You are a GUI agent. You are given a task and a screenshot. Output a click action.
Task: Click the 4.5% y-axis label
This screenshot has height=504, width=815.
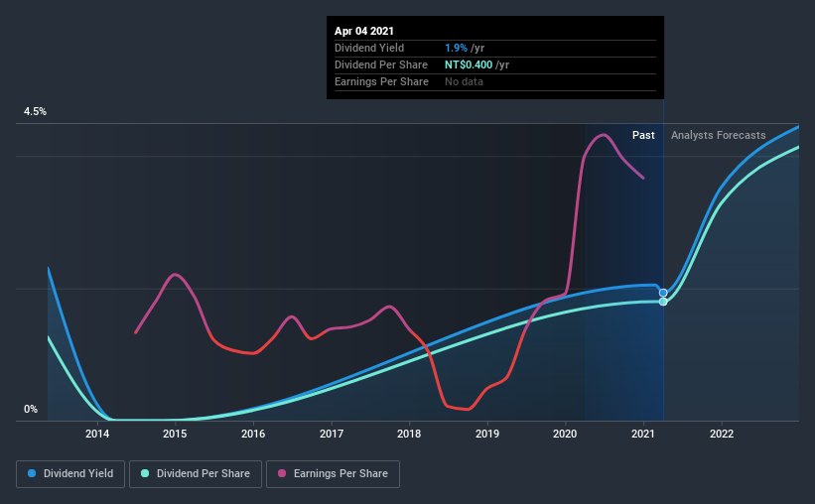tap(35, 112)
